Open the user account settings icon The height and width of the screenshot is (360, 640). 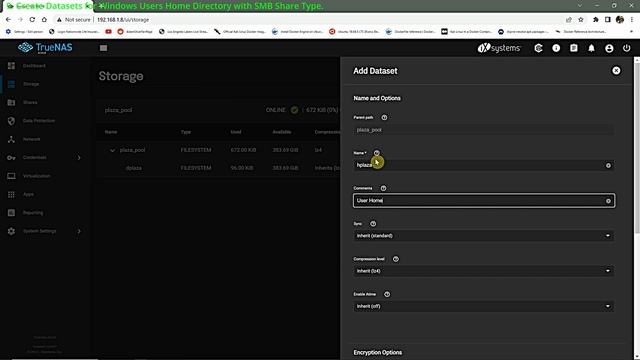coord(609,48)
